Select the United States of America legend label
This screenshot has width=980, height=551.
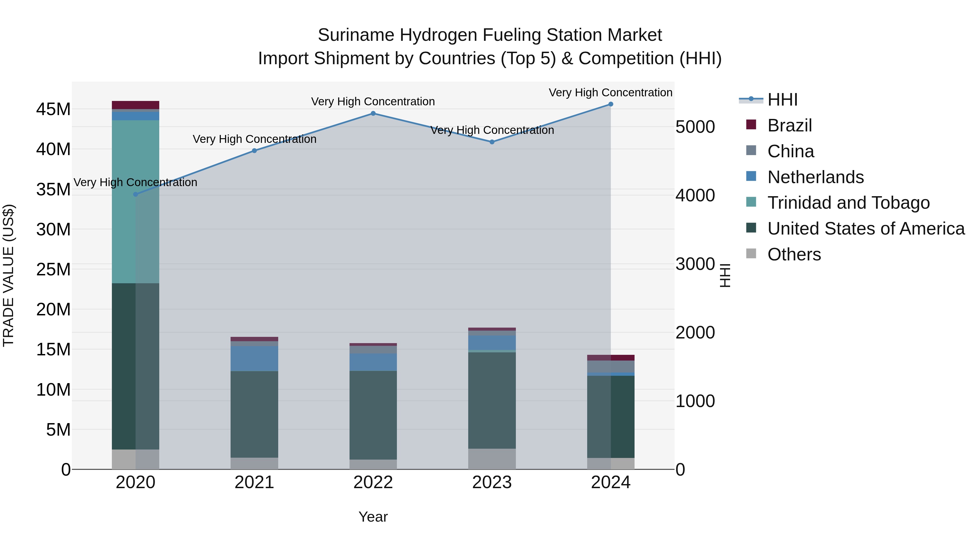pyautogui.click(x=866, y=229)
